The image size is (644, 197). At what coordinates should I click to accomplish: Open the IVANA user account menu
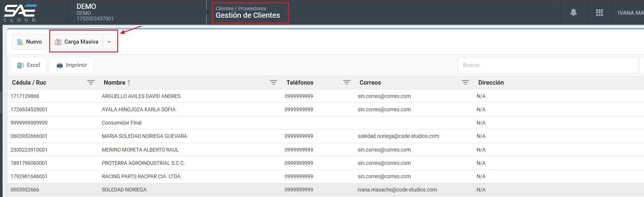coord(630,13)
